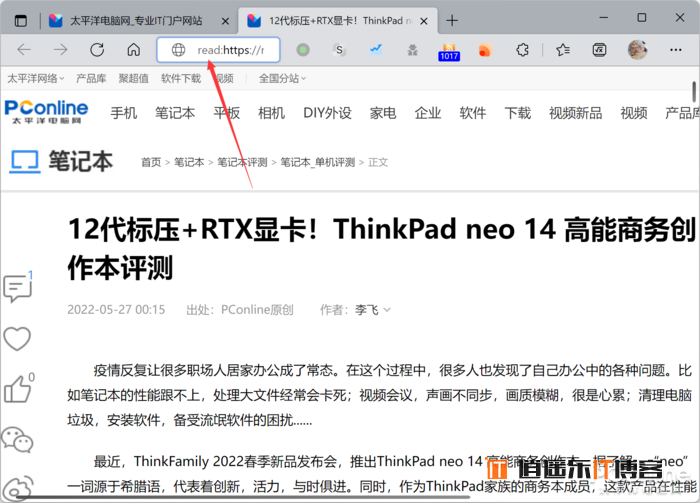
Task: Expand the author 李飞 dropdown
Action: (x=373, y=309)
